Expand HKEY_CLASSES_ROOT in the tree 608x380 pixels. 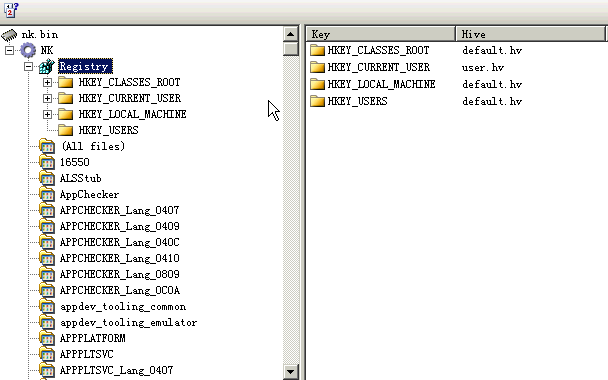coord(47,82)
